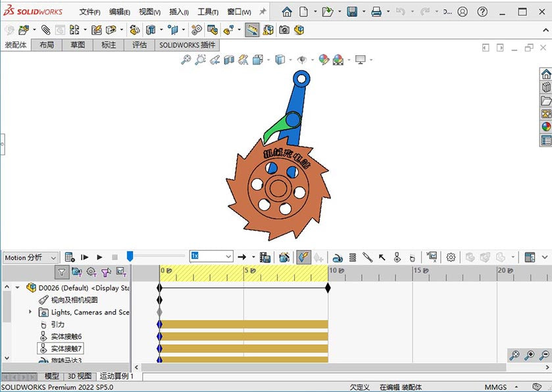The image size is (552, 392).
Task: Add a Spring element
Action: [x=353, y=258]
